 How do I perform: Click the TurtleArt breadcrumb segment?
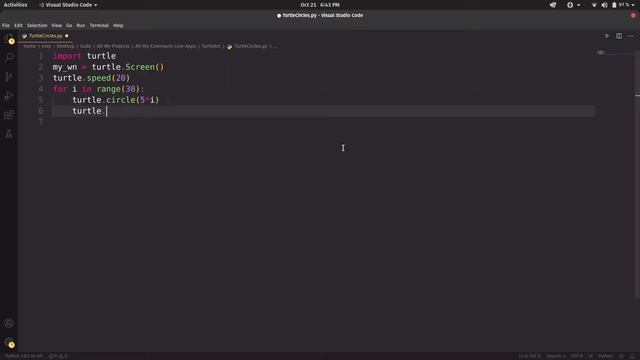(x=211, y=47)
